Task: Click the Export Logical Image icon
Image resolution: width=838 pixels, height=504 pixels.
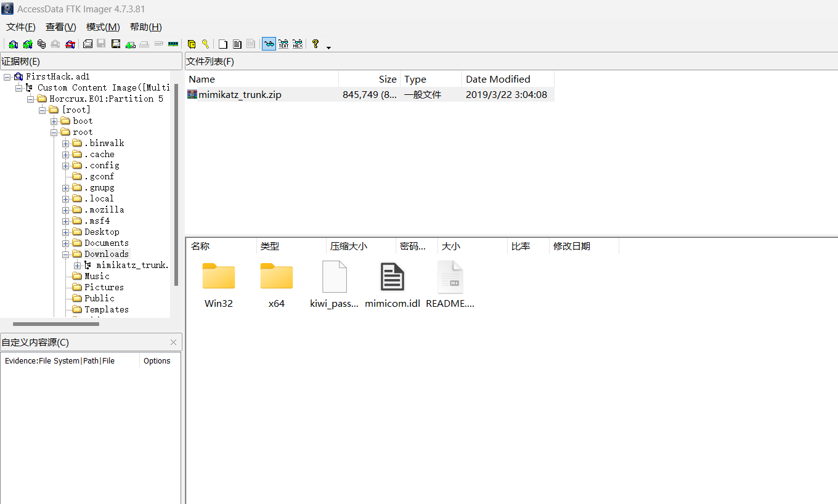Action: point(116,44)
